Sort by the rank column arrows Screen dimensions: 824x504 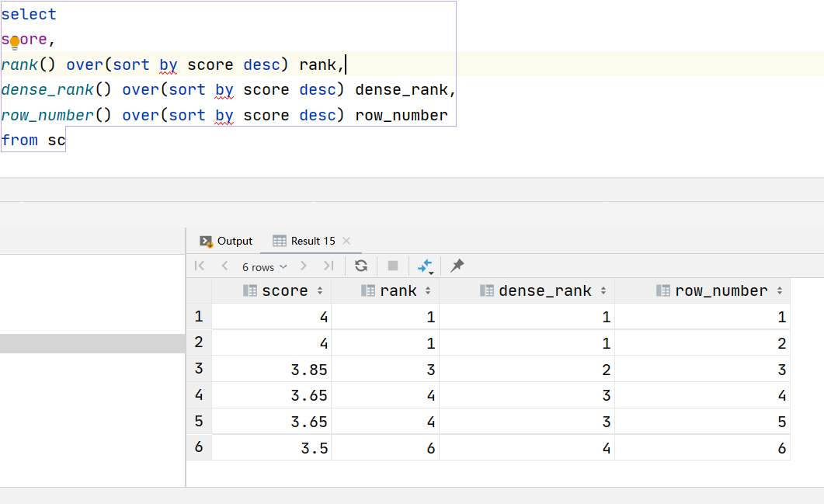click(x=428, y=290)
